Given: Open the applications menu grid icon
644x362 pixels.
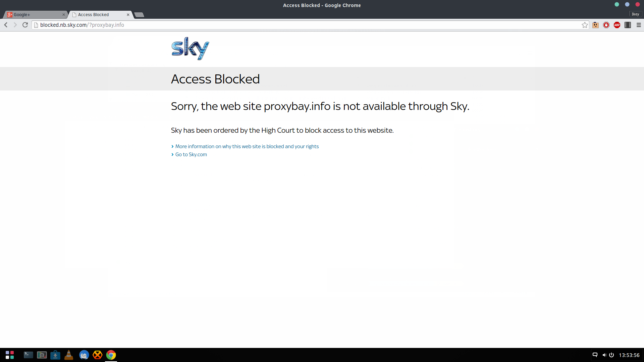Looking at the screenshot, I should click(x=10, y=355).
